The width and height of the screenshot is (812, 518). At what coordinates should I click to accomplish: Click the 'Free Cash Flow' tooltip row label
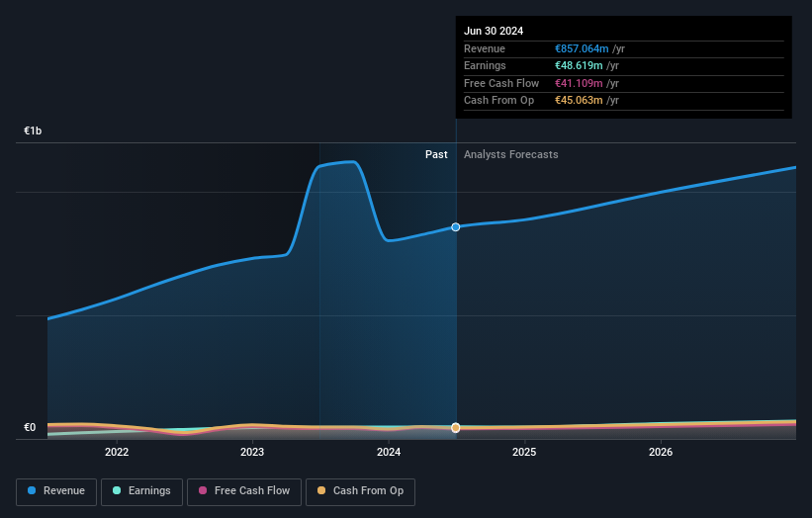pos(501,83)
